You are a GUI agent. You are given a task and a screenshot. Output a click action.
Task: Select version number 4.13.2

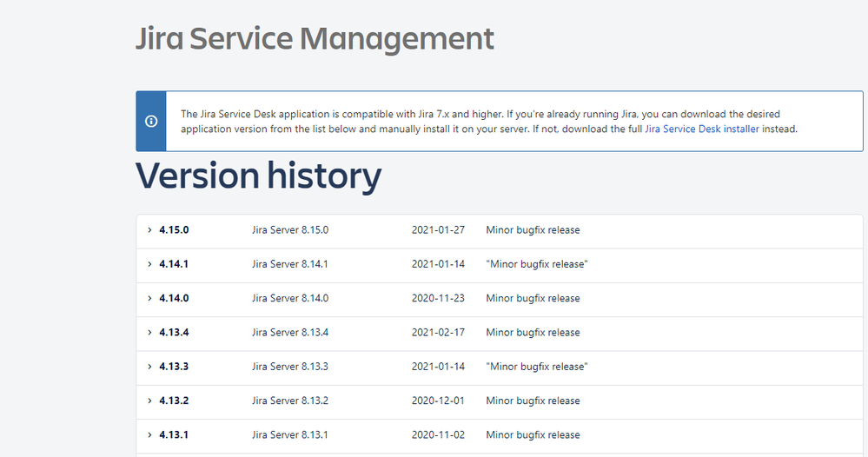174,401
